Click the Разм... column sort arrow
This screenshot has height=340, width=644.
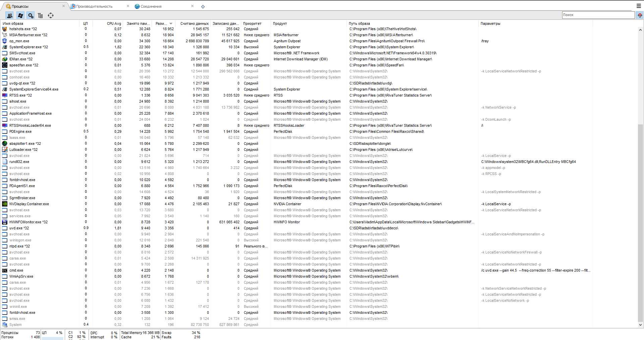(x=171, y=24)
